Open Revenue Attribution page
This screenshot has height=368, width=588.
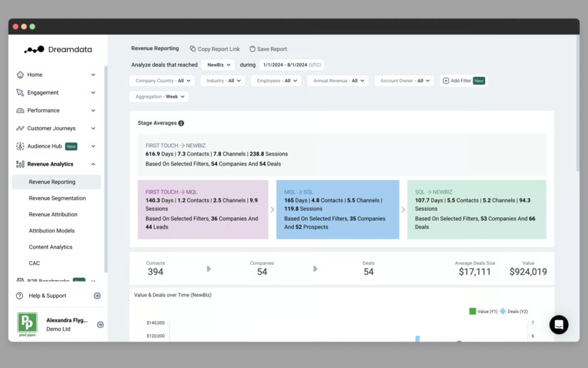pyautogui.click(x=53, y=214)
